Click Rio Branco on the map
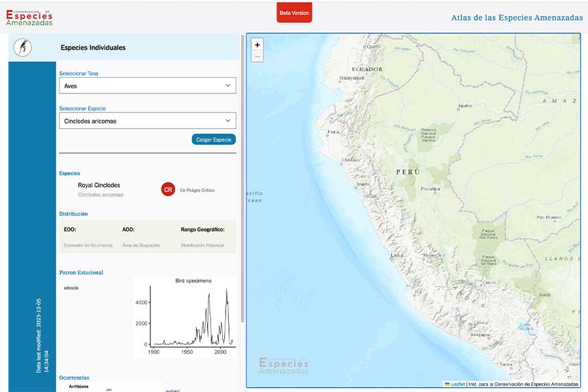 549,217
